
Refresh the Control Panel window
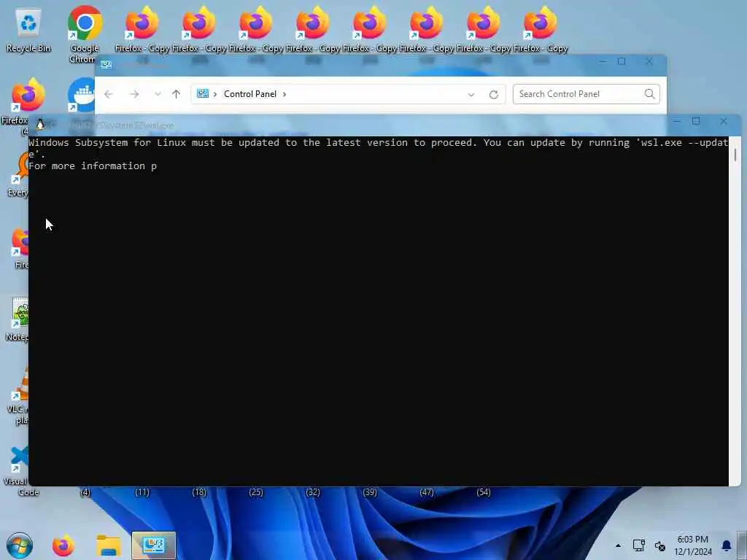point(494,94)
